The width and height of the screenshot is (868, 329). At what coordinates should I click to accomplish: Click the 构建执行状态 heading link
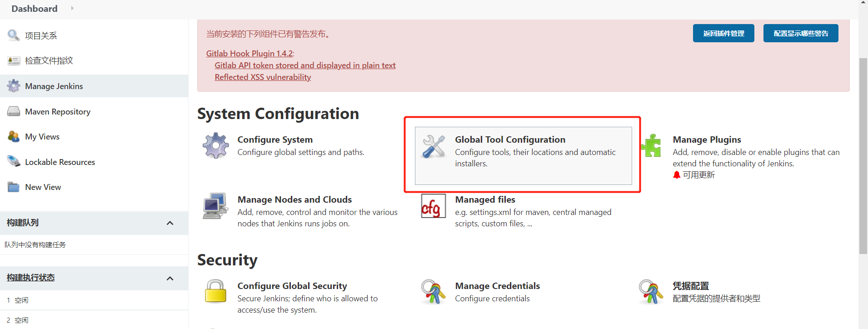tap(30, 278)
